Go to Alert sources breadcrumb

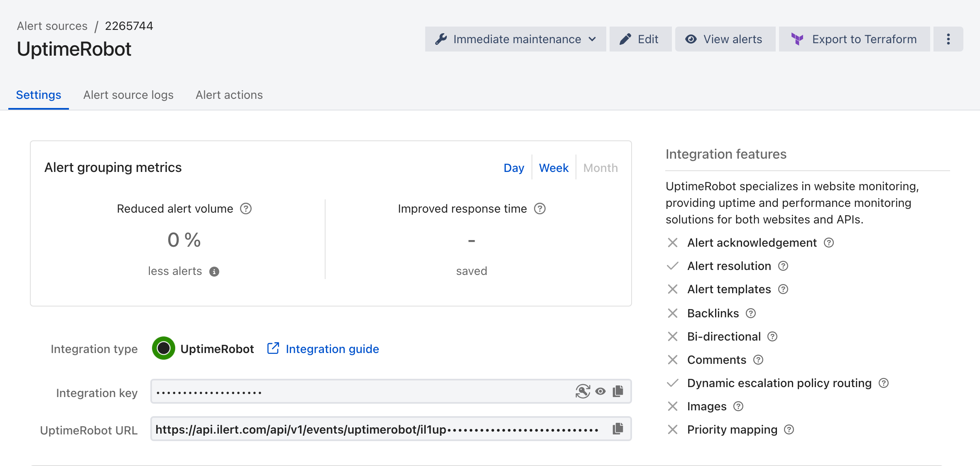[x=52, y=26]
